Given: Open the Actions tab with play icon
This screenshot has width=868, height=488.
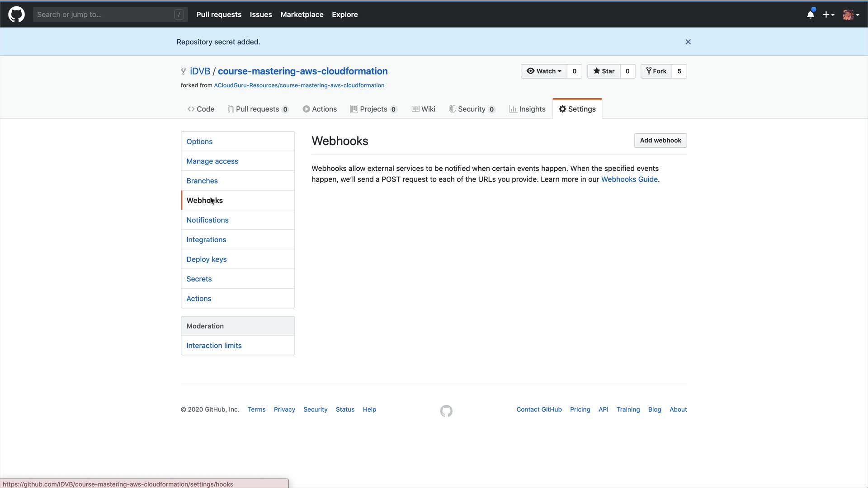Looking at the screenshot, I should click(320, 109).
